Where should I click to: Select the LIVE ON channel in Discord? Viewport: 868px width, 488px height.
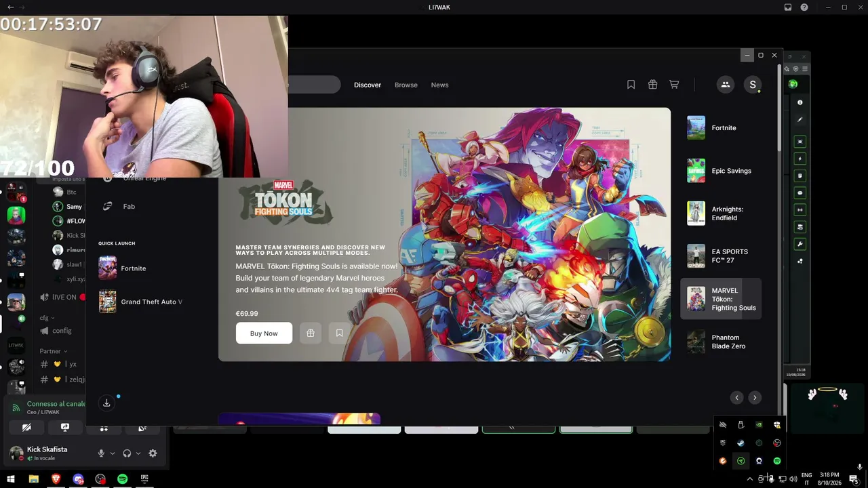[x=62, y=297]
